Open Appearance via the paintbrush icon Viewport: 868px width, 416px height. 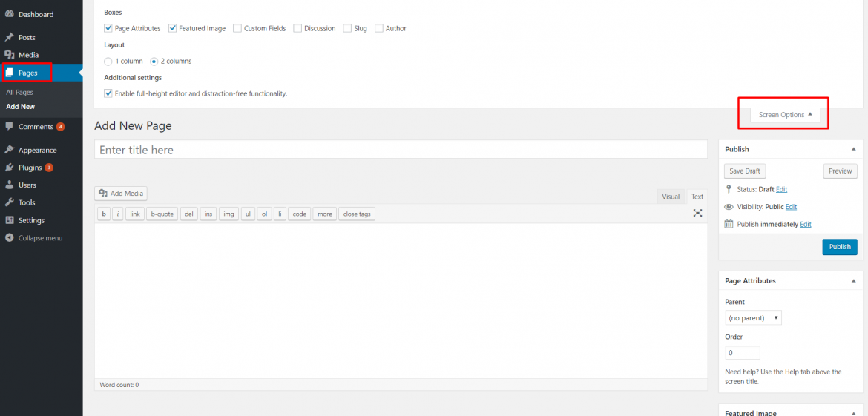10,150
